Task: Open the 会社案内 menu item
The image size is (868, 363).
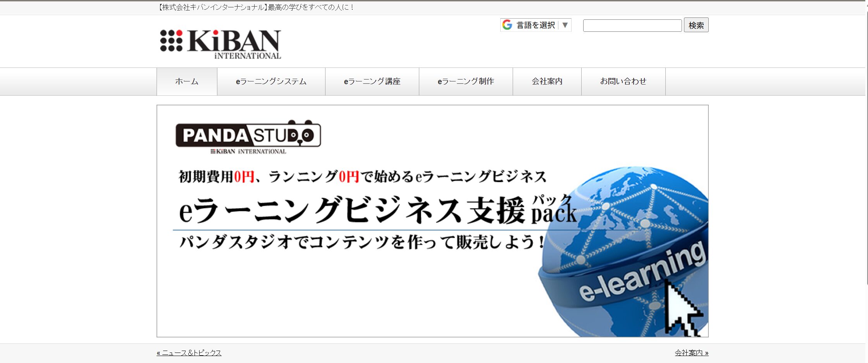Action: (547, 81)
